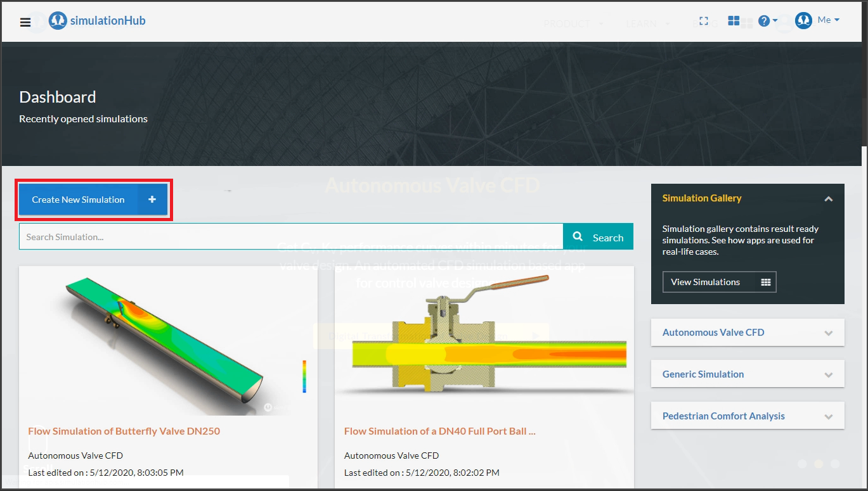Click the user avatar icon beside Me
Viewport: 868px width, 491px height.
point(803,21)
